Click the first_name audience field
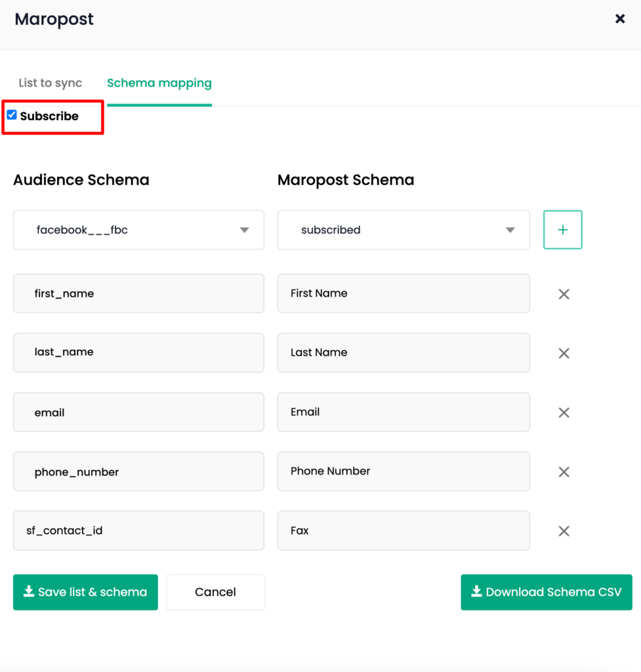This screenshot has height=672, width=641. click(x=138, y=293)
